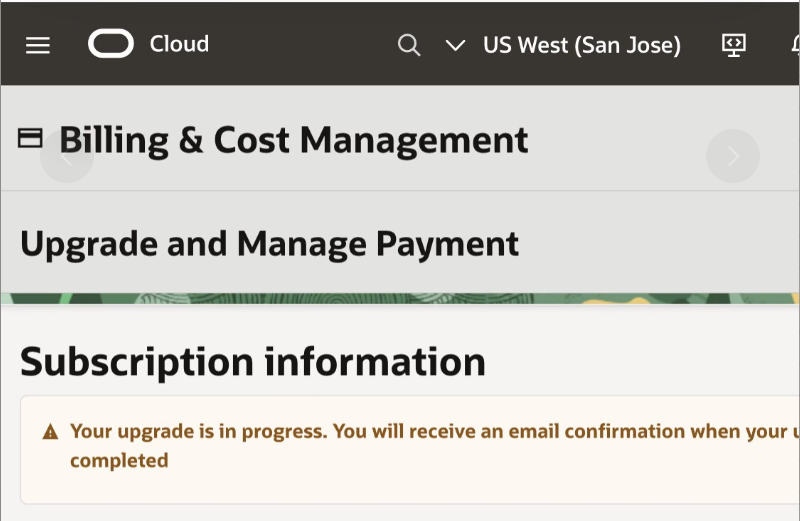Click the credit card icon beside Billing heading
Image resolution: width=800 pixels, height=521 pixels.
click(x=30, y=139)
